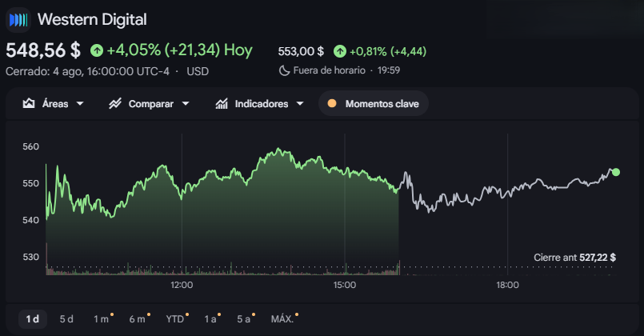644x336 pixels.
Task: Click the green up-arrow beside +4,05%
Action: [97, 50]
